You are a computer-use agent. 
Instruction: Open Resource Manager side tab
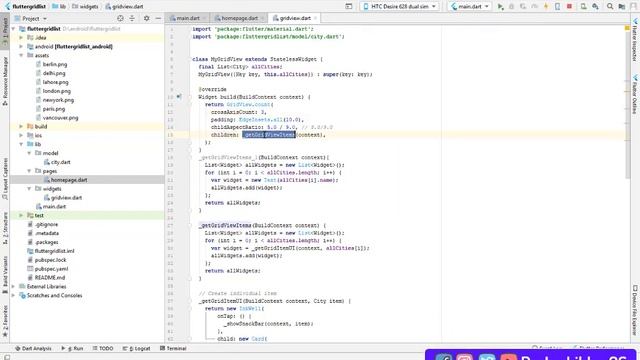point(5,81)
